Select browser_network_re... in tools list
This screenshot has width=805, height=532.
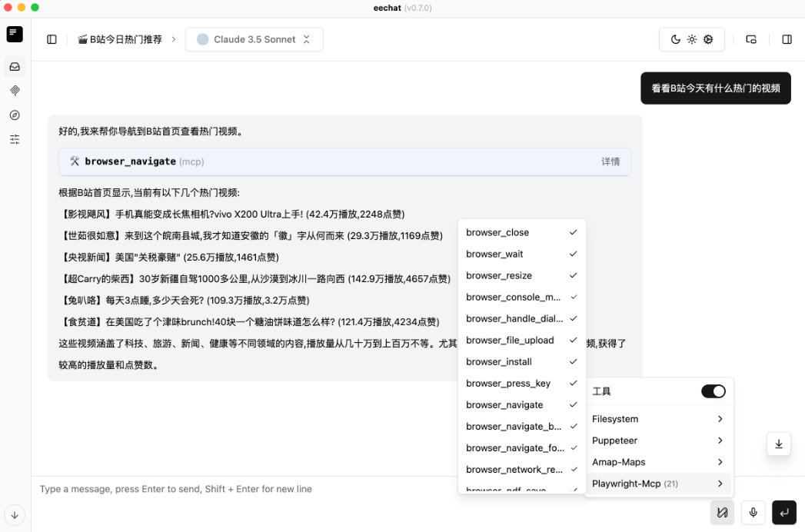pos(521,470)
